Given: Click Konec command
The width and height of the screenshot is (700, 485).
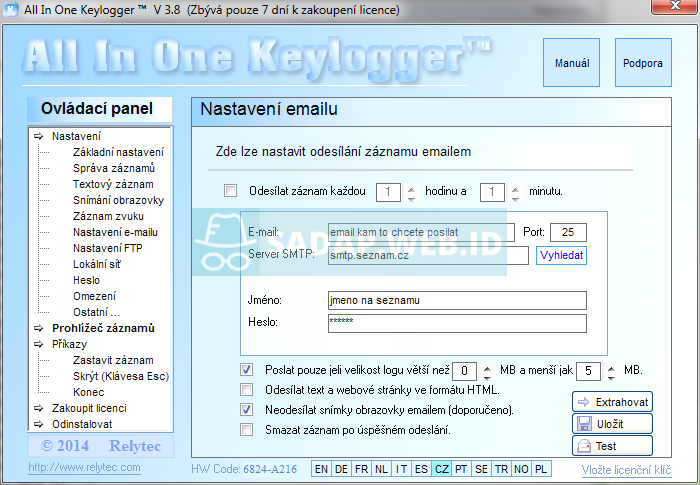Looking at the screenshot, I should pyautogui.click(x=88, y=392).
